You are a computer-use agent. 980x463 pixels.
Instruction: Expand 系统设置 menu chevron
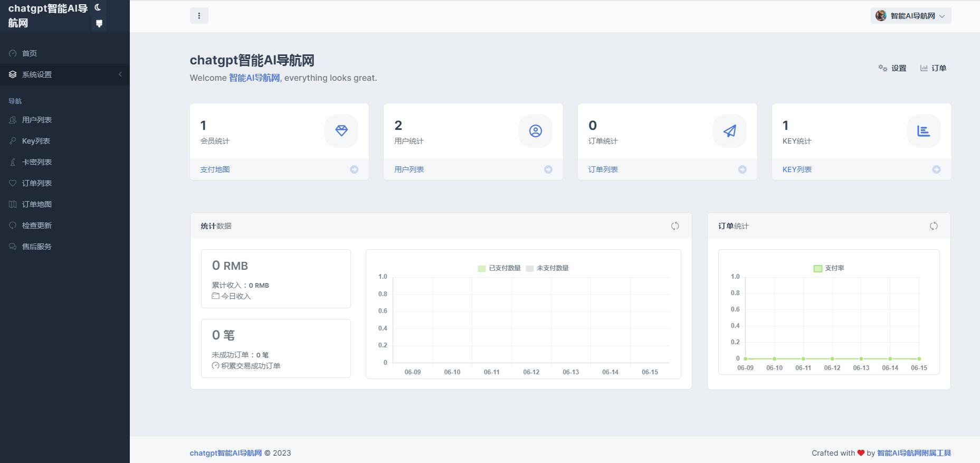point(120,74)
